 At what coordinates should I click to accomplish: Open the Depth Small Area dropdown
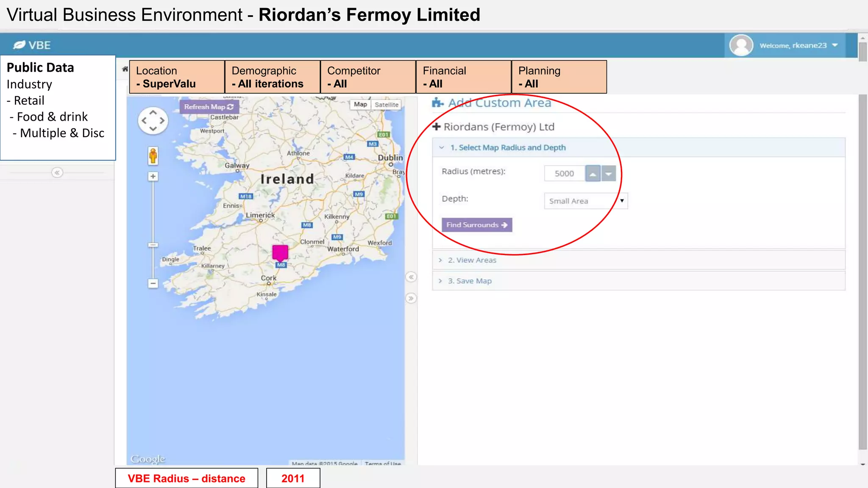[586, 201]
